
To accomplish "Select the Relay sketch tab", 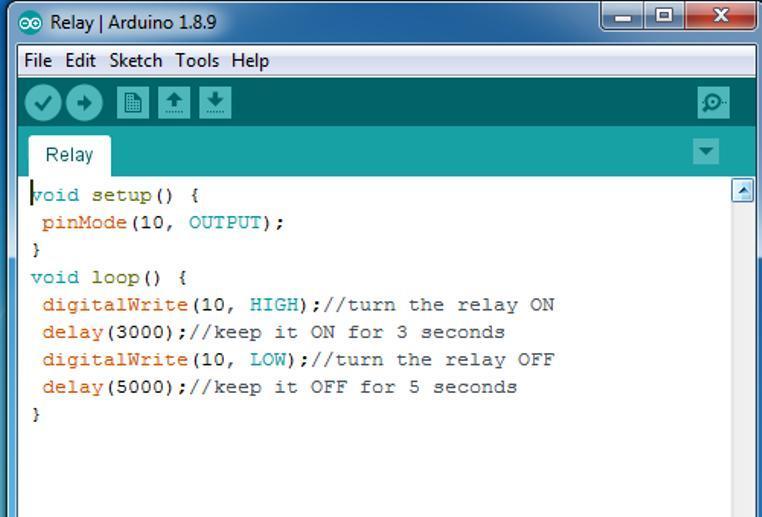I will pos(69,155).
